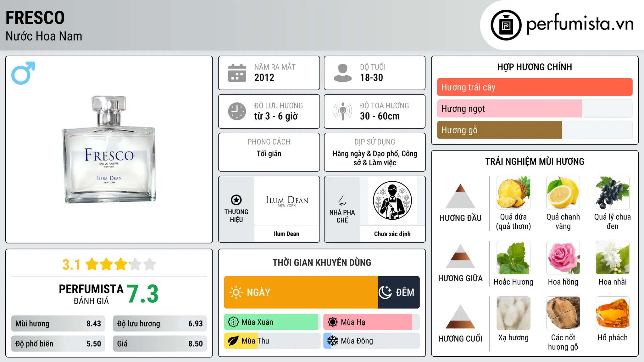Image resolution: width=644 pixels, height=362 pixels.
Task: Click the sillage icon beside Độ toả hương
Action: click(x=342, y=111)
